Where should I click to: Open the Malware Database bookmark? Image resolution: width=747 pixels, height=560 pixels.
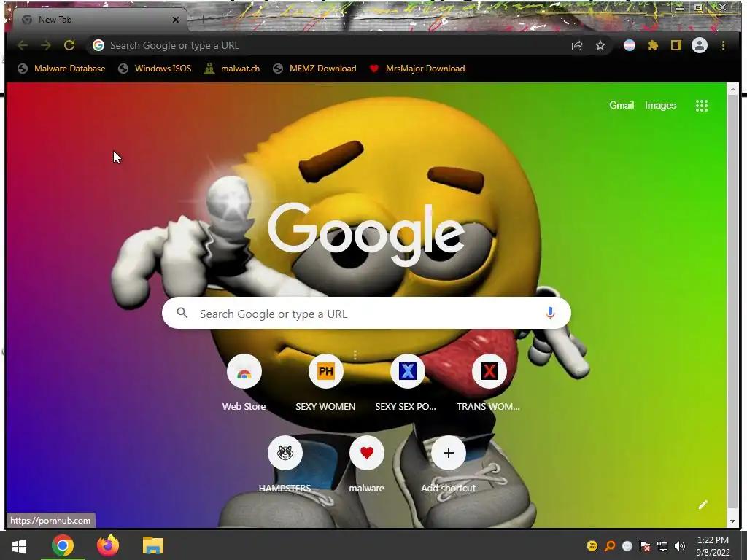(61, 69)
